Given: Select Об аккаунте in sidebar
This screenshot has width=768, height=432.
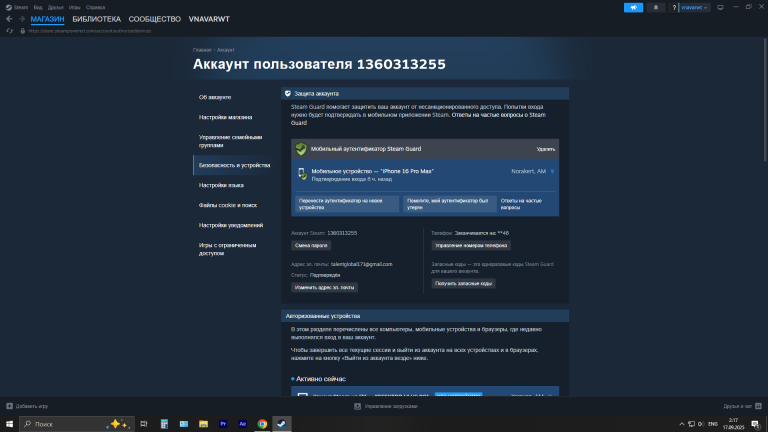Looking at the screenshot, I should pyautogui.click(x=215, y=97).
